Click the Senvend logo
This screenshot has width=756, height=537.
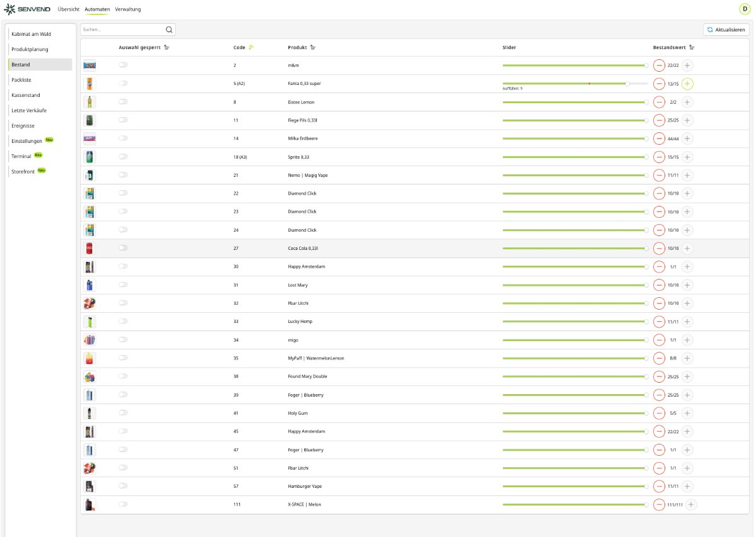(x=28, y=9)
